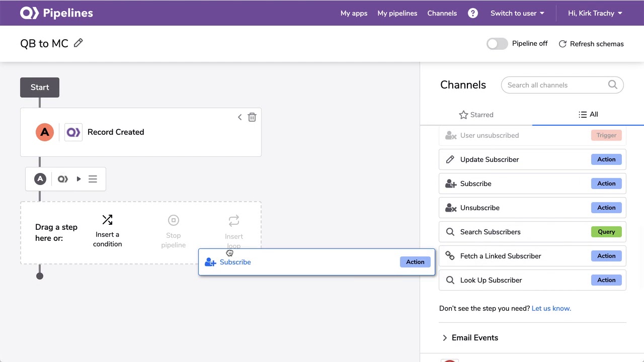Select the Update Subscriber Action badge
The height and width of the screenshot is (362, 644).
tap(606, 159)
